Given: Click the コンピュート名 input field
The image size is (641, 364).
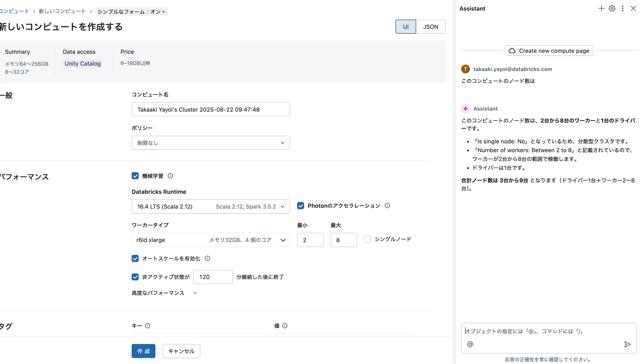Looking at the screenshot, I should click(211, 109).
